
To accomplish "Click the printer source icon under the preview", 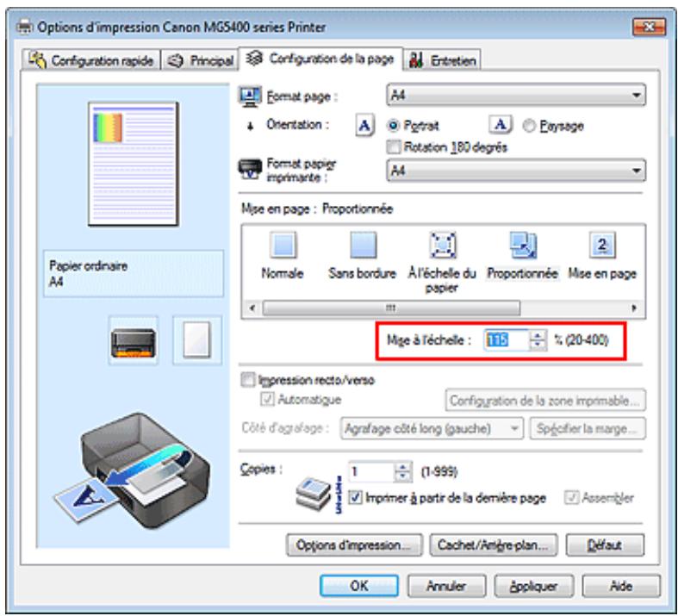I will pyautogui.click(x=134, y=341).
